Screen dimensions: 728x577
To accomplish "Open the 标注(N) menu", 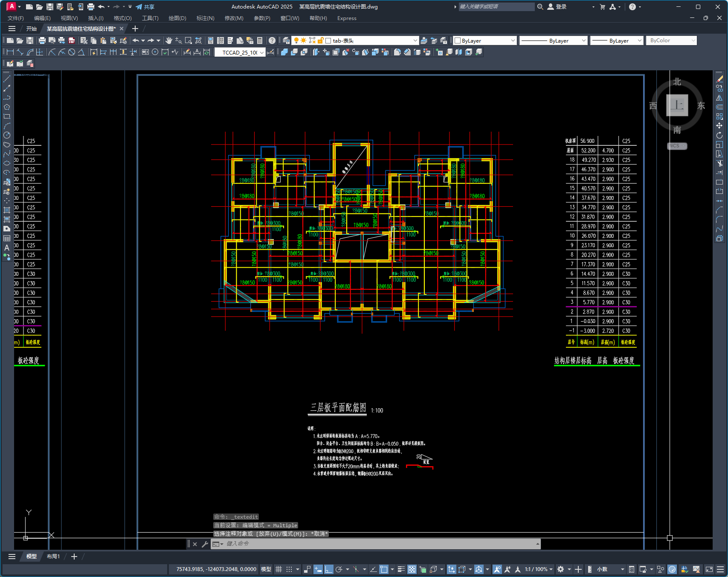I will 205,18.
